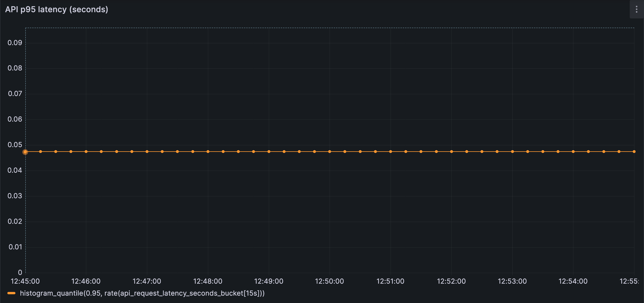Click the orange legend color indicator
The image size is (644, 303).
point(11,293)
